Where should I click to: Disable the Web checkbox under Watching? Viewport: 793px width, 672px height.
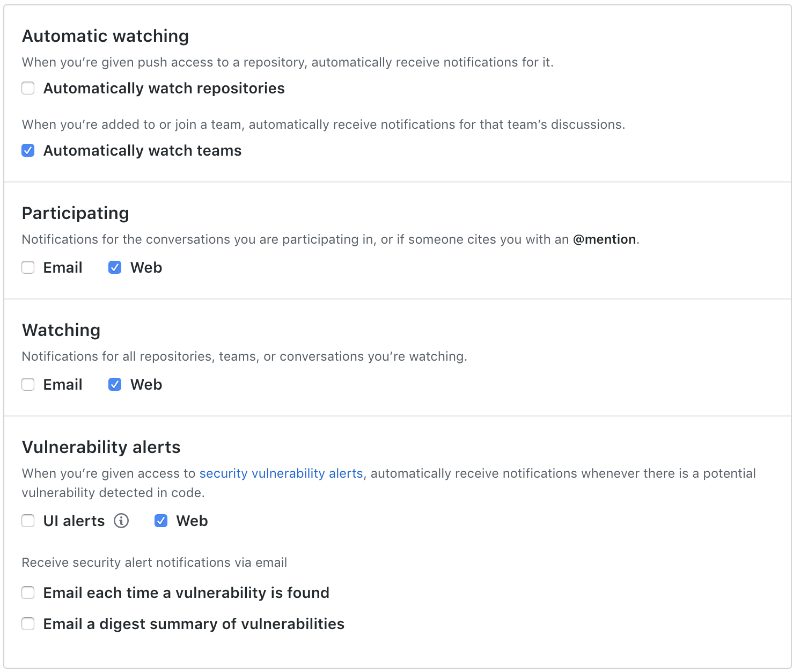tap(115, 384)
